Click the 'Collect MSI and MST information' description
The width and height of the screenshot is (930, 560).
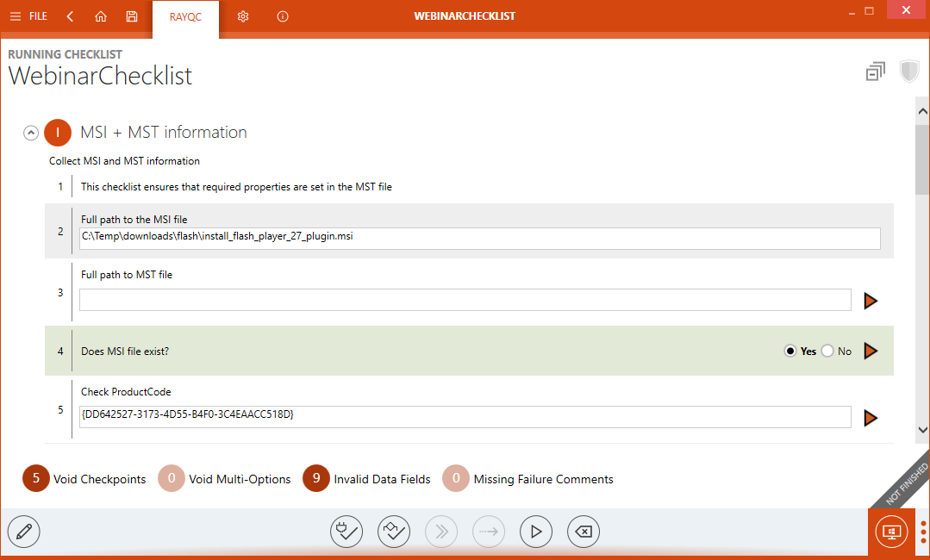pyautogui.click(x=125, y=161)
